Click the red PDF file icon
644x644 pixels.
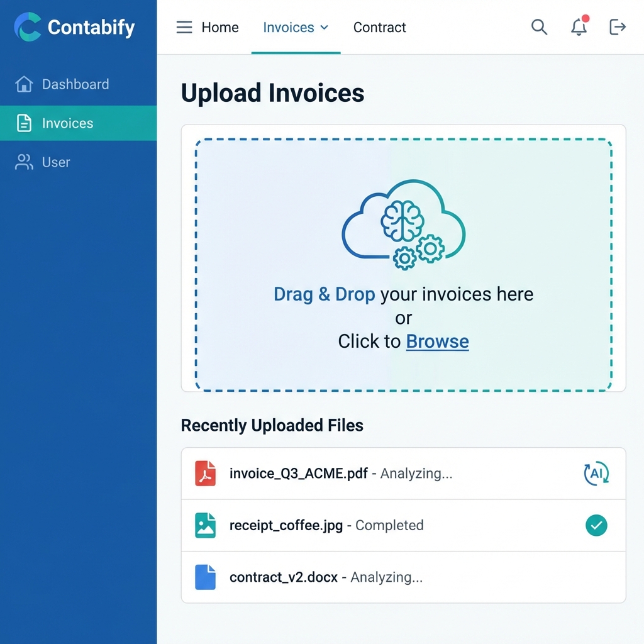point(205,474)
